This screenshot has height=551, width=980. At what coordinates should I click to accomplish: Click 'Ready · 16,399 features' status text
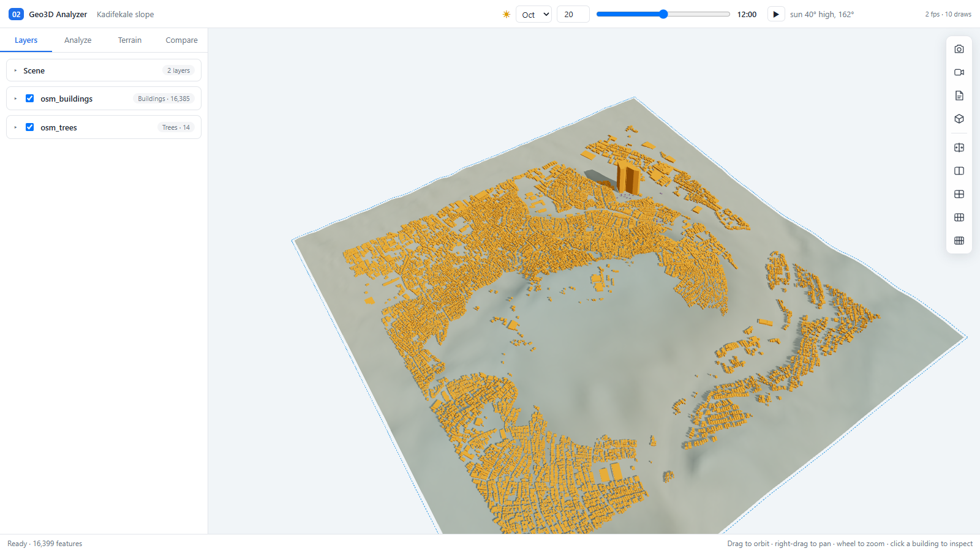point(45,544)
